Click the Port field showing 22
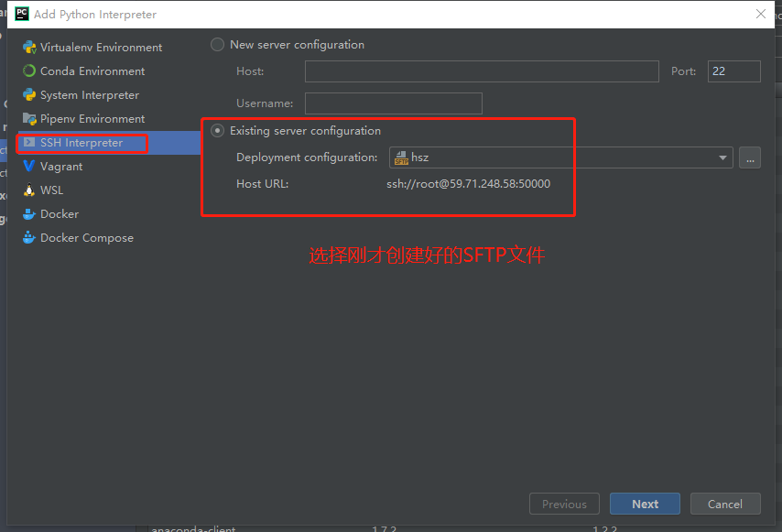The width and height of the screenshot is (782, 532). [x=733, y=71]
